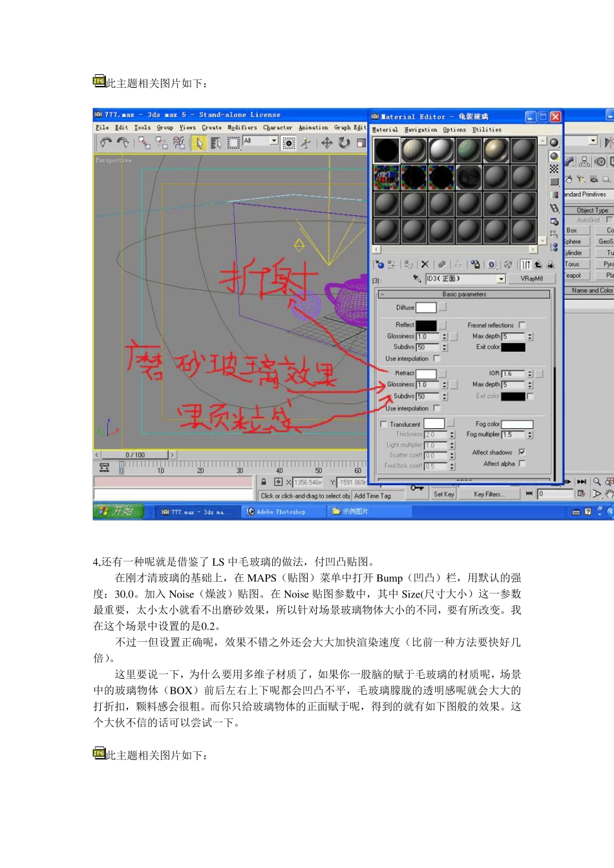The image size is (614, 868).
Task: Click the VRayMtl material type button
Action: coord(532,279)
